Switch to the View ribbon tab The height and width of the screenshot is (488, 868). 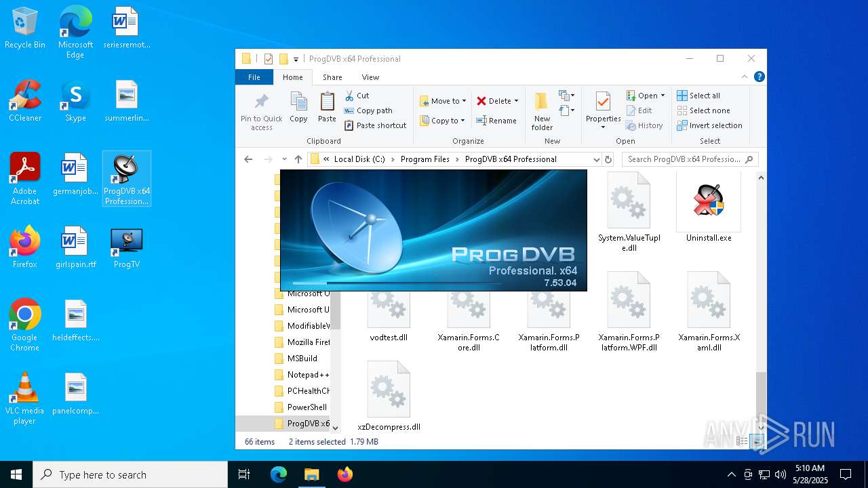(370, 77)
